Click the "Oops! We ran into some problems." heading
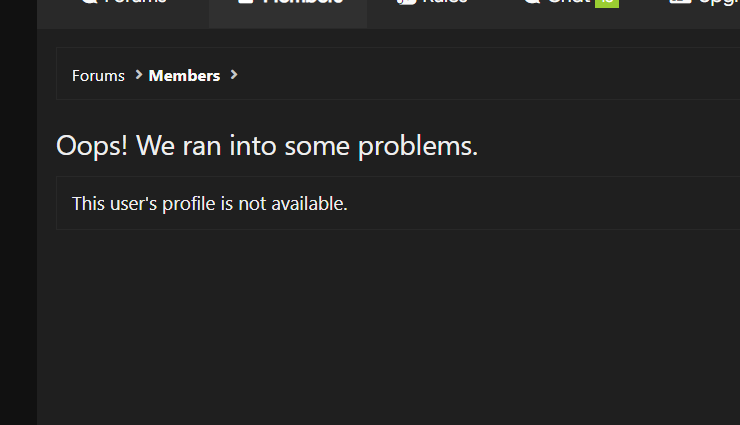Viewport: 740px width, 425px height. coord(267,146)
